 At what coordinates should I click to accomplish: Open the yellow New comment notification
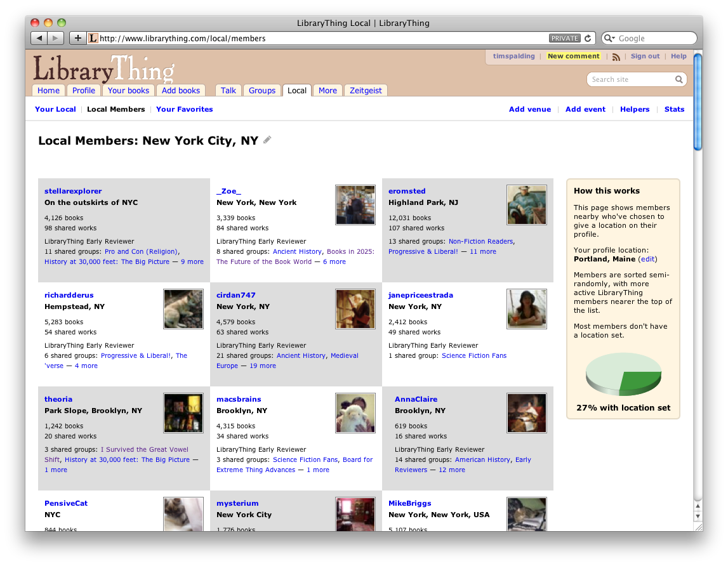pyautogui.click(x=573, y=56)
